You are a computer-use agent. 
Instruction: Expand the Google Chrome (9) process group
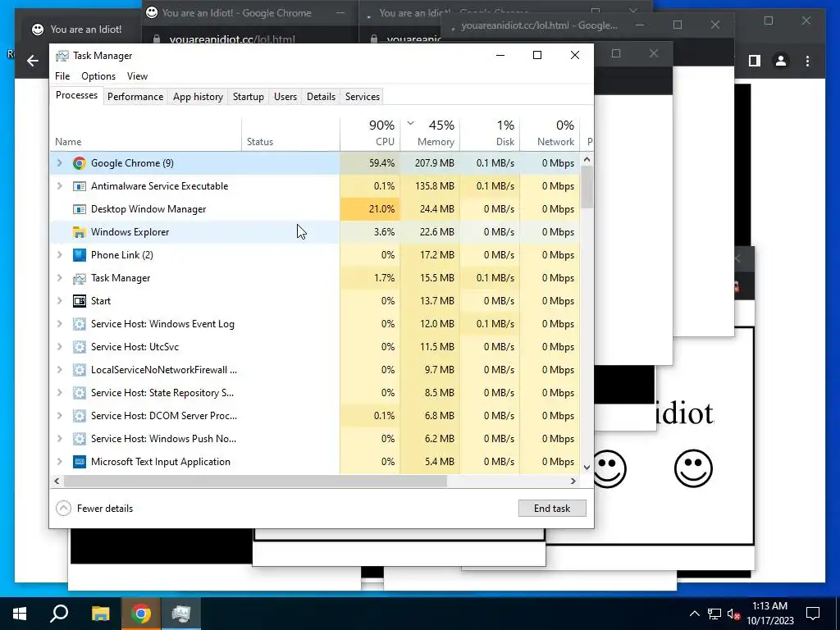pos(59,163)
